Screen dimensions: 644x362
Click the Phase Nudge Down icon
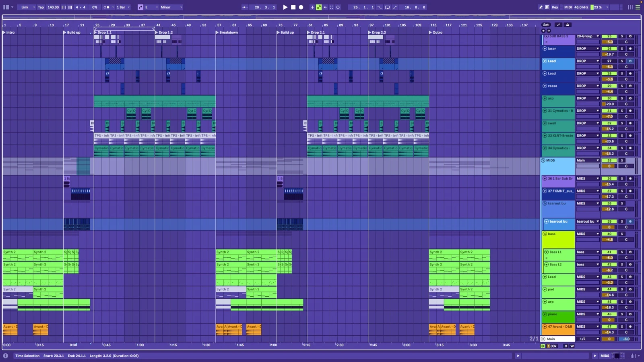click(64, 7)
